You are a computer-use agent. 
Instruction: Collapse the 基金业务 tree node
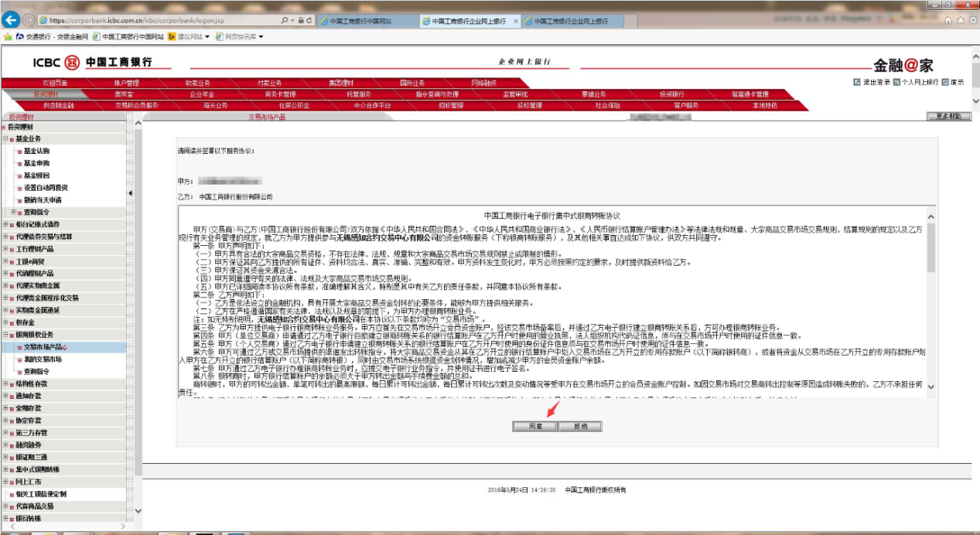[x=5, y=139]
